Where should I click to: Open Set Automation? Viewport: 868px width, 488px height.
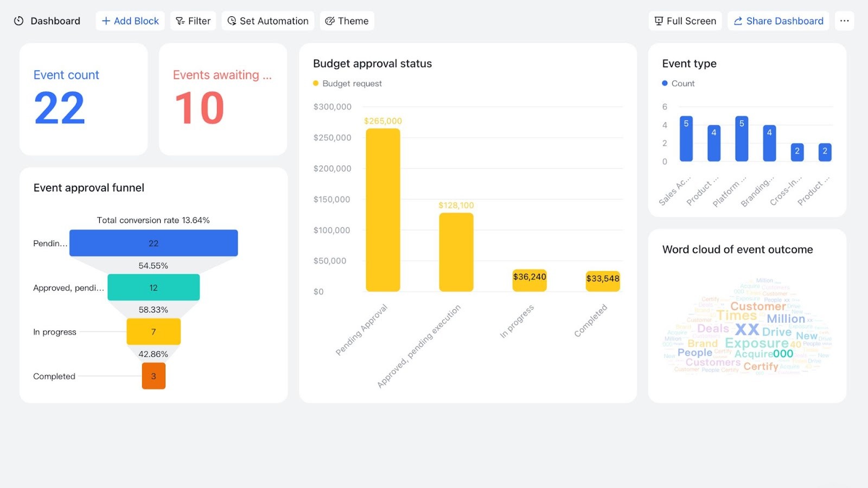click(x=268, y=21)
